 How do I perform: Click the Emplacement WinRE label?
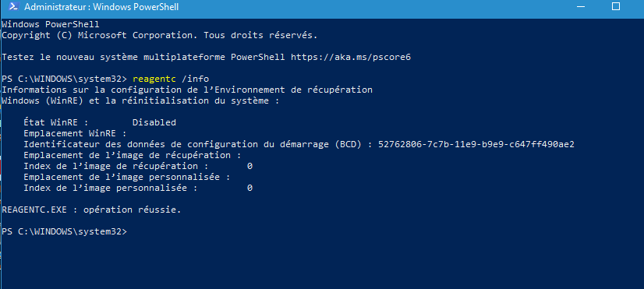click(75, 133)
